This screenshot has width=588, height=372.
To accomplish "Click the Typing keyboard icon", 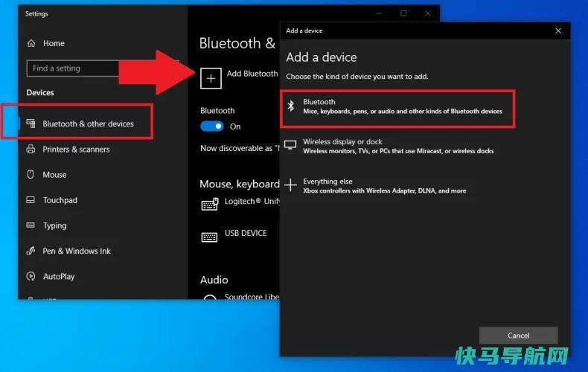I will pyautogui.click(x=31, y=225).
